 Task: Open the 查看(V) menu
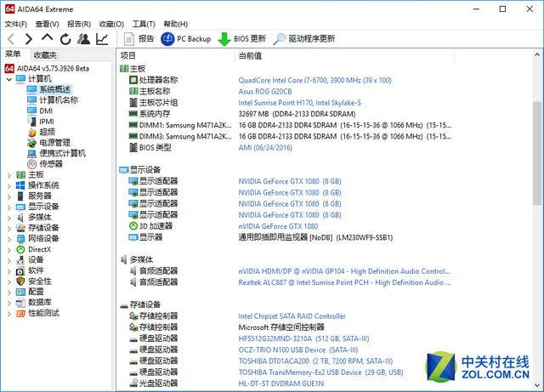coord(48,24)
